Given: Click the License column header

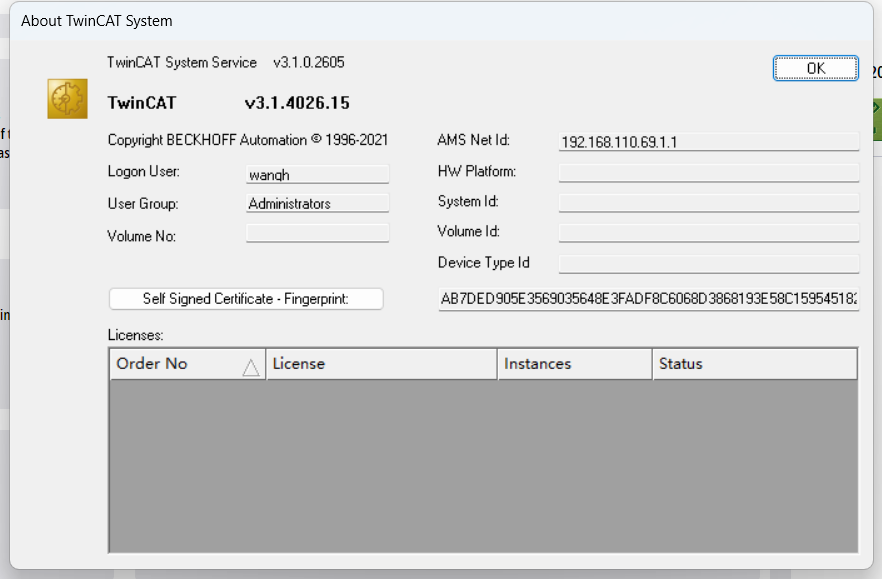Looking at the screenshot, I should 382,364.
